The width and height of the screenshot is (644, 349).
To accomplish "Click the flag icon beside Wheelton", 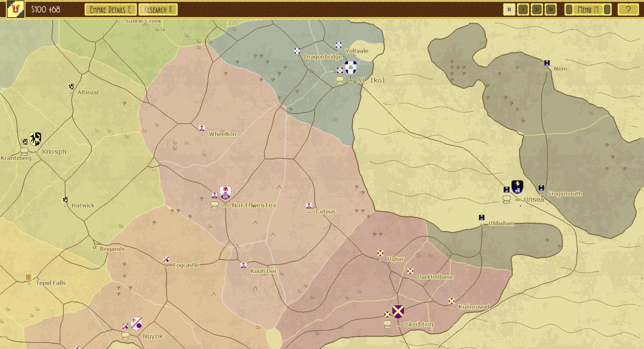I will pos(202,128).
